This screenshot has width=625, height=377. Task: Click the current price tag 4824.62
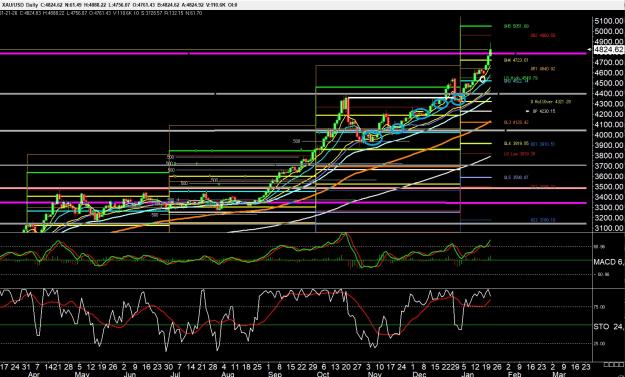[x=608, y=49]
